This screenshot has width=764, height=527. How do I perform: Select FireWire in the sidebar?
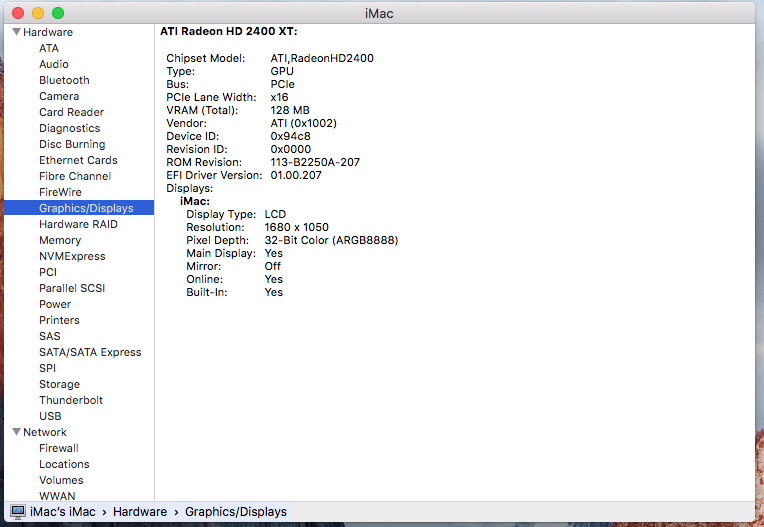[60, 192]
